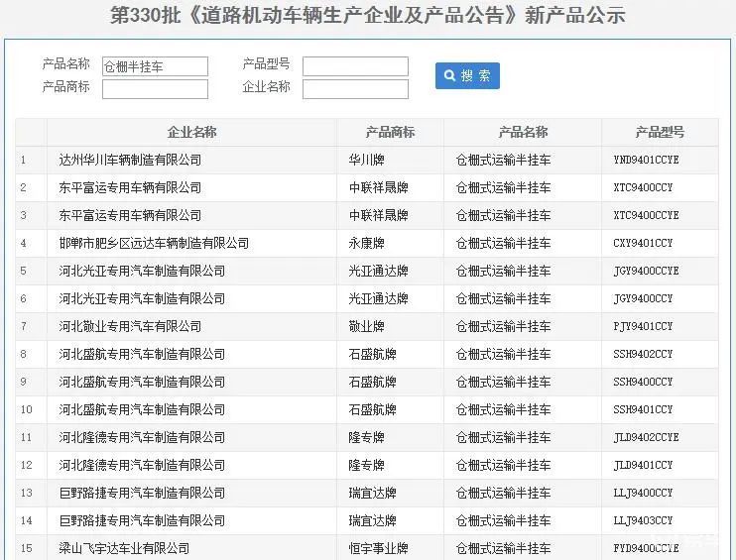This screenshot has height=560, width=736.
Task: Select row 1 达州华川车辆制造有限公司
Action: point(130,160)
